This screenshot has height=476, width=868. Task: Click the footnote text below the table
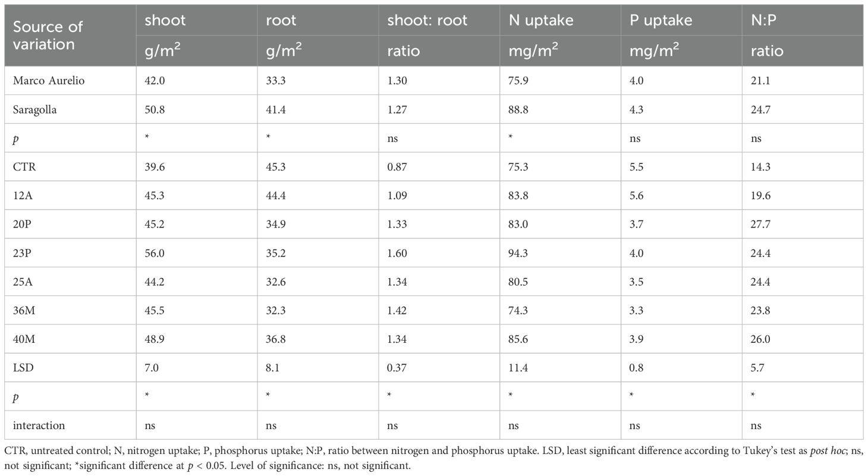click(x=433, y=458)
